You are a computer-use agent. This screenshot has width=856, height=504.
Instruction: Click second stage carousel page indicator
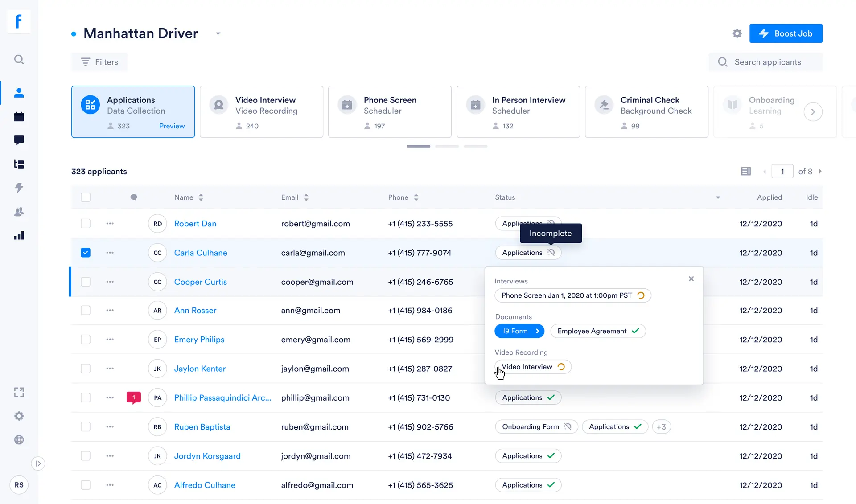coord(447,146)
